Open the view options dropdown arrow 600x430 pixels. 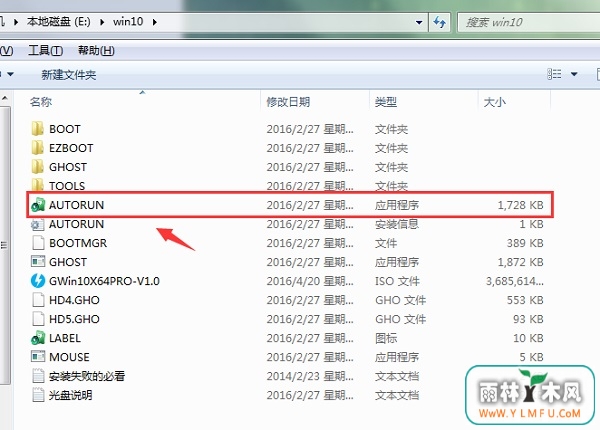574,74
